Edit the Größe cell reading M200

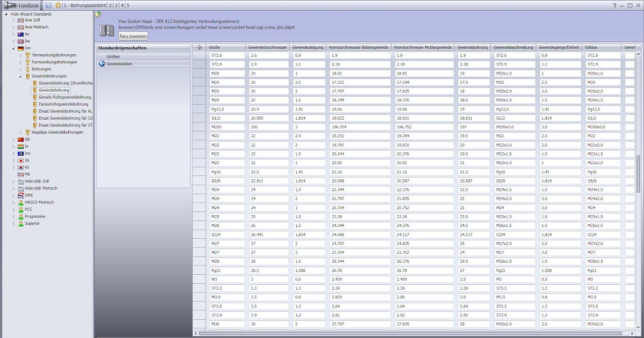227,127
